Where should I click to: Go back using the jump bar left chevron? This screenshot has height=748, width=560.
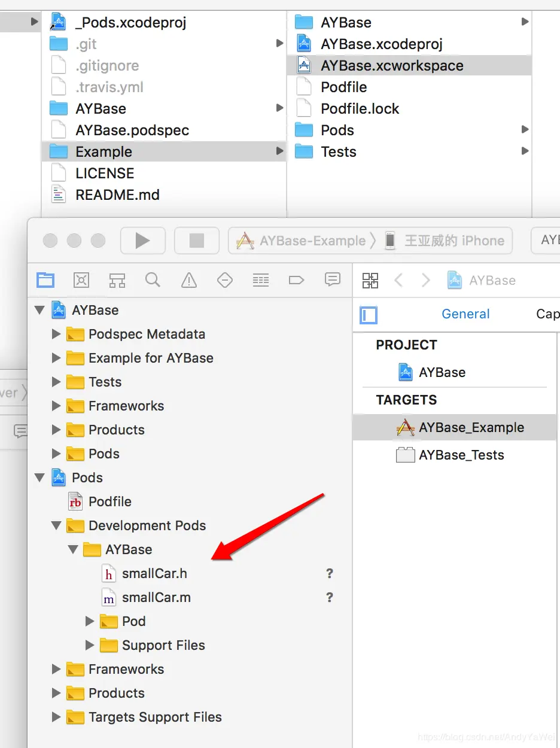[399, 280]
